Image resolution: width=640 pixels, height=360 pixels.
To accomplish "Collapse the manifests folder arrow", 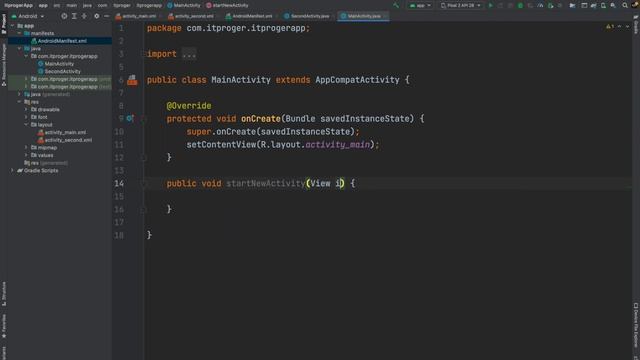I will point(19,33).
